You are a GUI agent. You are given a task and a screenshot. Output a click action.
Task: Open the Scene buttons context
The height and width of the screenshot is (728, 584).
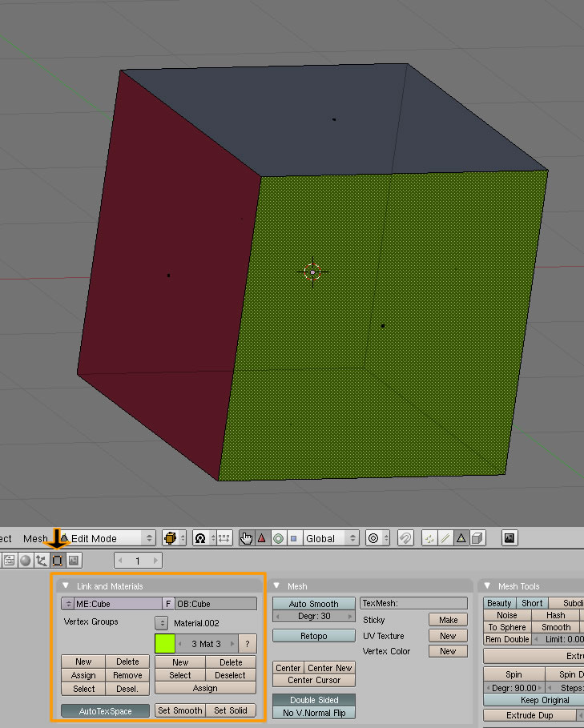click(74, 561)
